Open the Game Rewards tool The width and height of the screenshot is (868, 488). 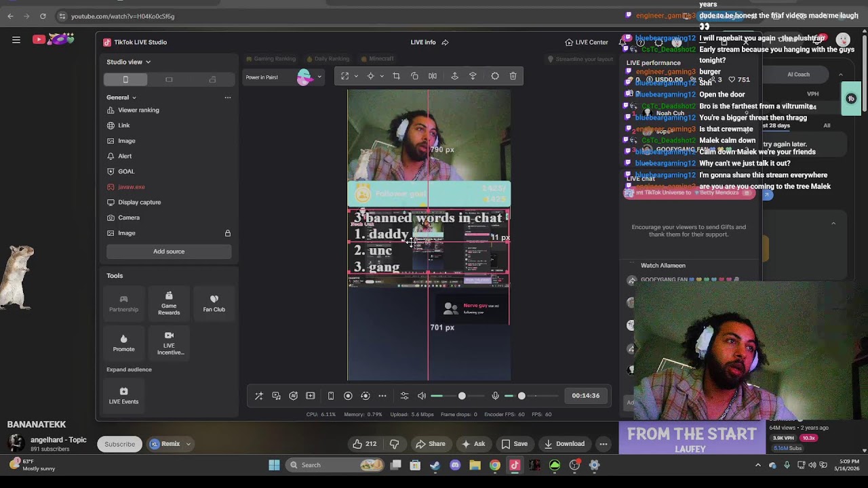(x=169, y=304)
